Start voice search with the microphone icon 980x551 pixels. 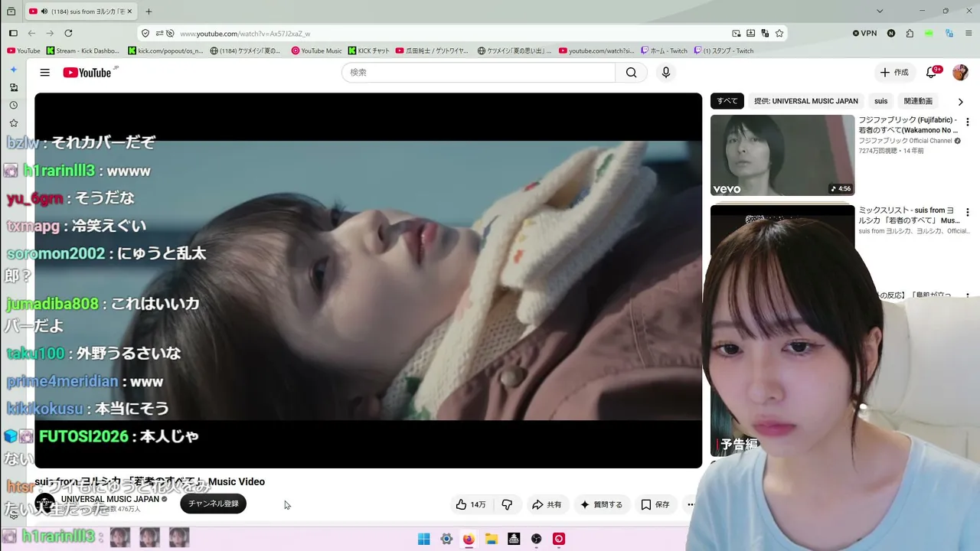(666, 73)
